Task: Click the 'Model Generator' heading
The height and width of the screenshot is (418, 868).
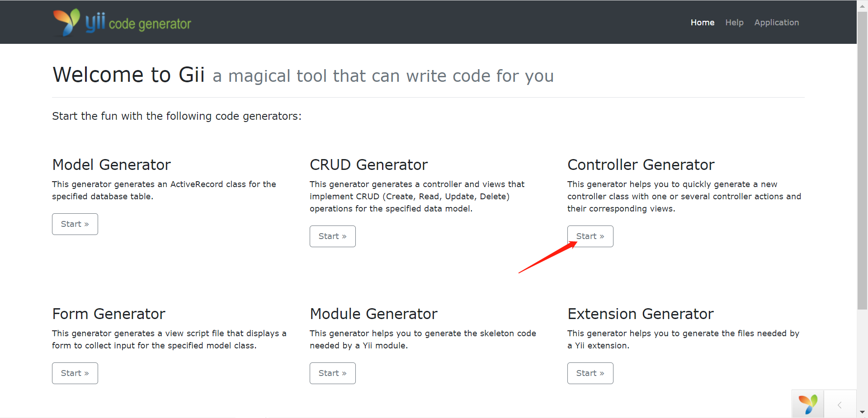Action: click(112, 165)
